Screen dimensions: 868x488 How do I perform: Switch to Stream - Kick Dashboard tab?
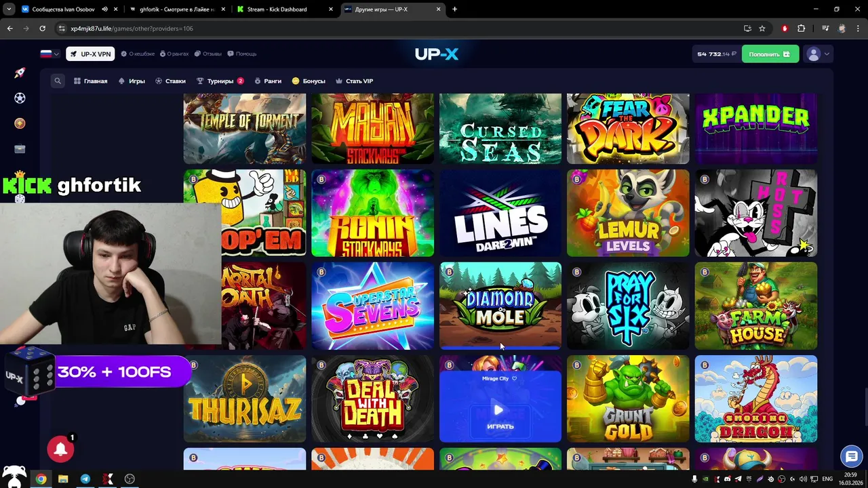[285, 9]
